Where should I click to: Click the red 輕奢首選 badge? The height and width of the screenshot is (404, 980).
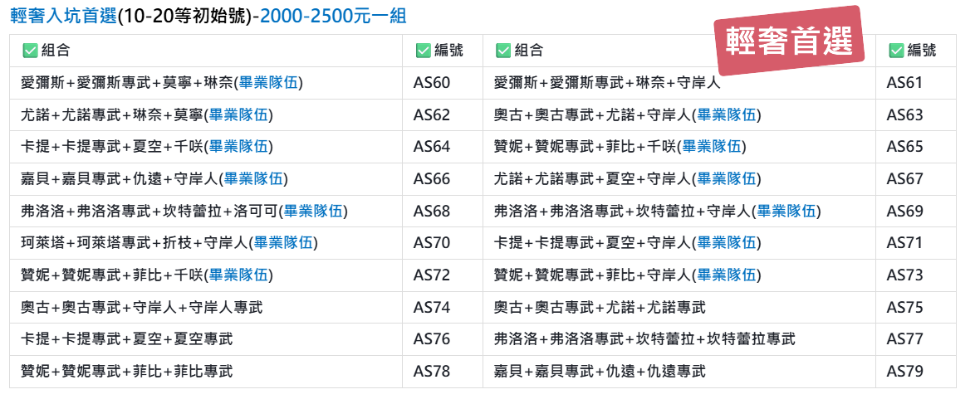pyautogui.click(x=790, y=41)
